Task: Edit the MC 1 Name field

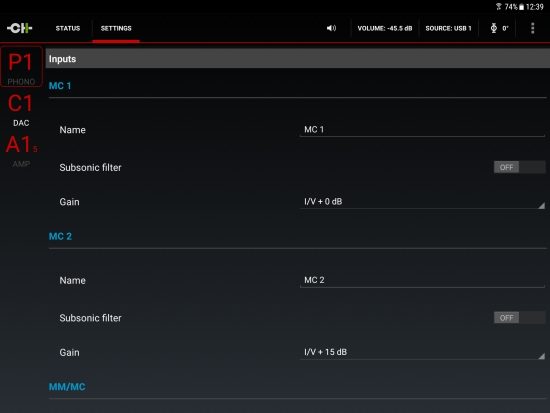Action: 422,129
